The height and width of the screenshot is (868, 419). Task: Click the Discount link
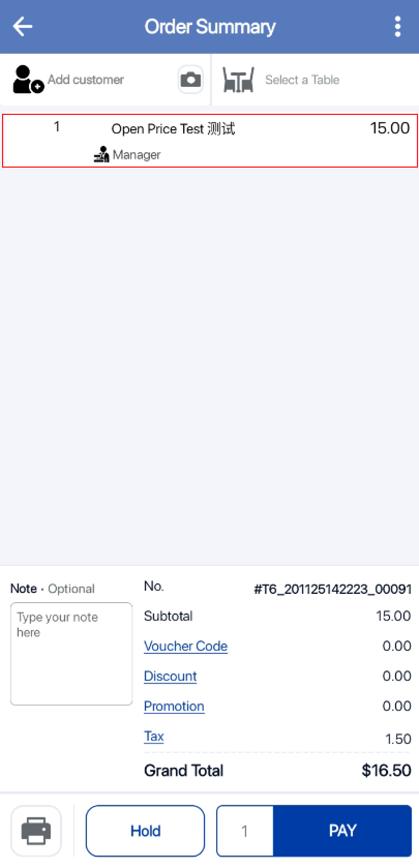click(170, 676)
